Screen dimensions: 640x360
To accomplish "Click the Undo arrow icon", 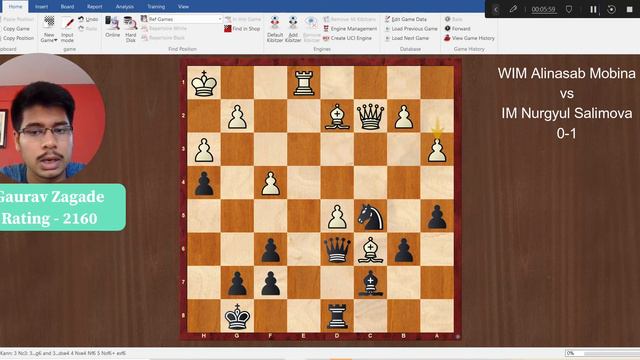I will coord(81,19).
